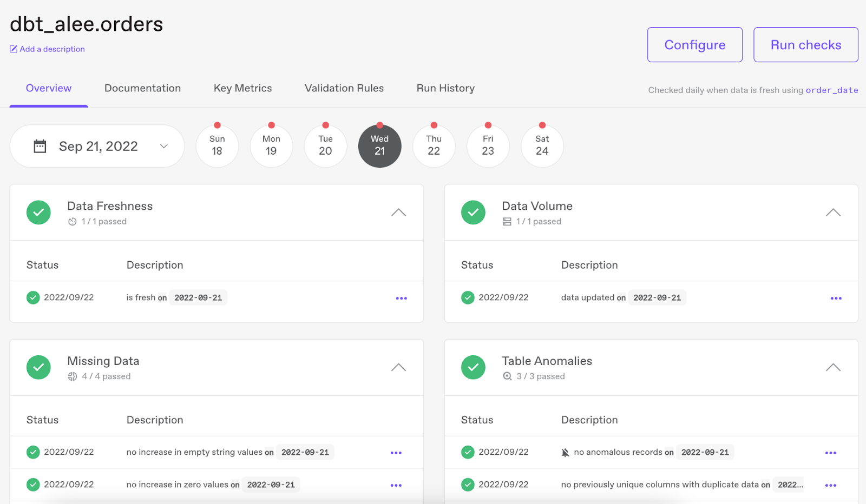Click the clock icon under Data Freshness
866x504 pixels.
pos(73,222)
